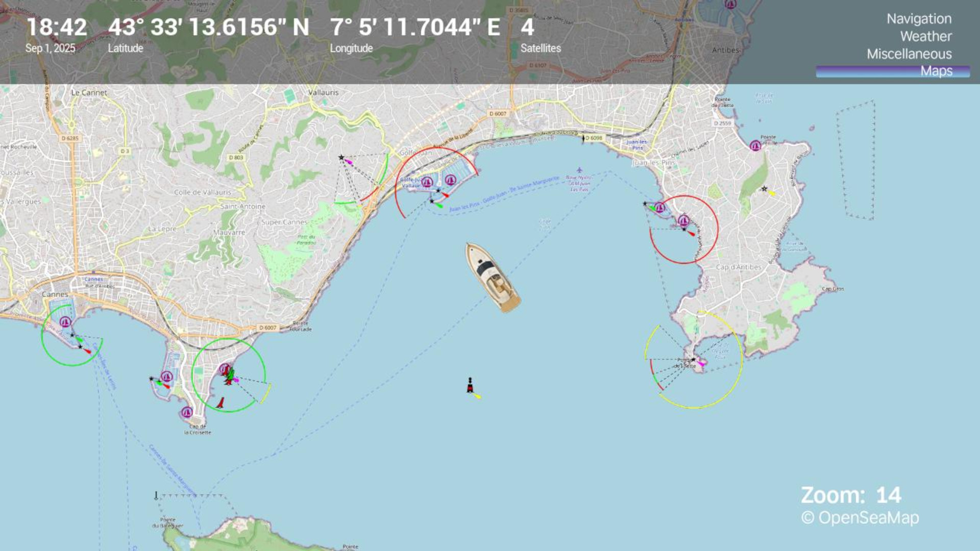Click the motor yacht boat icon
The height and width of the screenshot is (551, 980).
pos(493,278)
